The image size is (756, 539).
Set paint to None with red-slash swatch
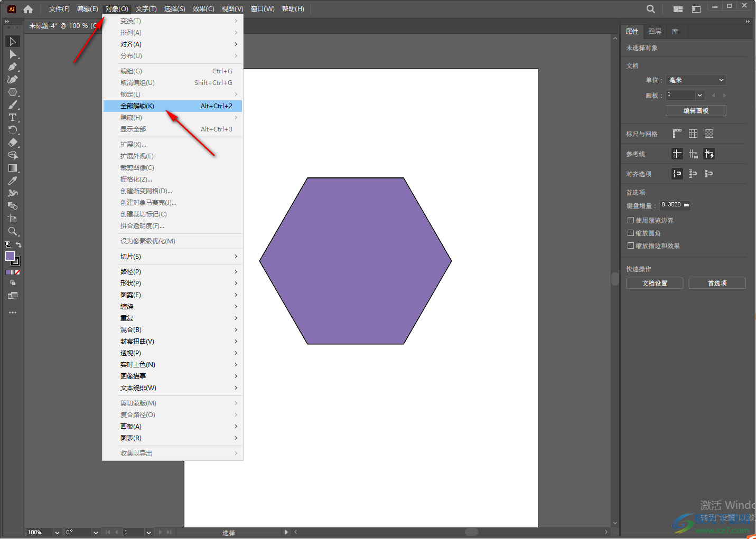coord(17,272)
